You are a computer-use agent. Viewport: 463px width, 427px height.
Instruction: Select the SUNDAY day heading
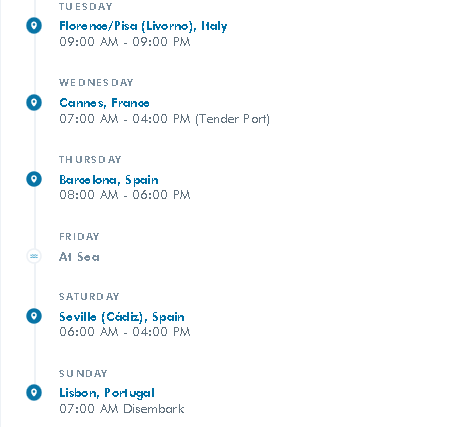click(83, 373)
